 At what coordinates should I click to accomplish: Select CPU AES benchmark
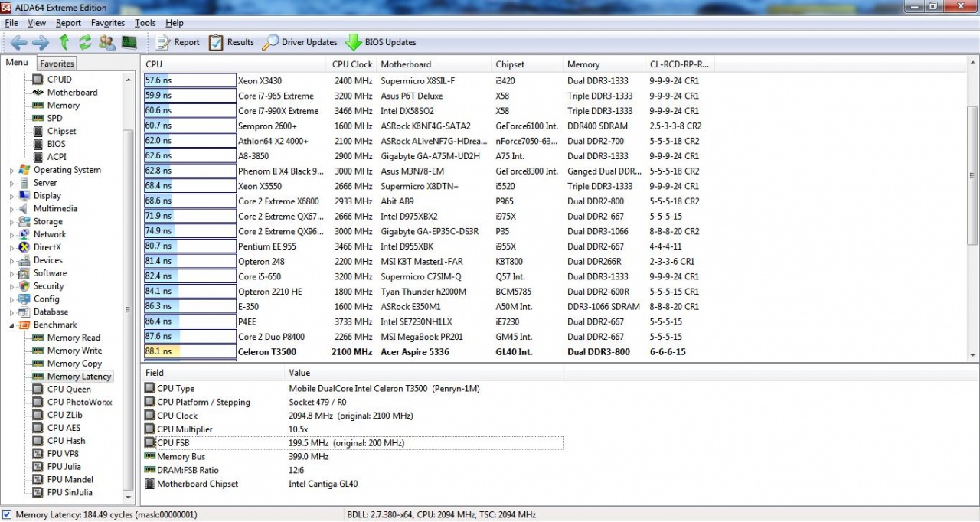point(64,428)
